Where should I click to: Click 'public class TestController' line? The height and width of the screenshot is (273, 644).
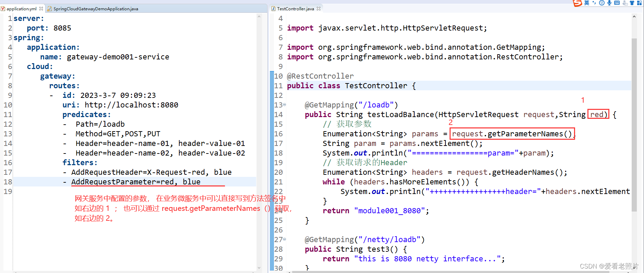click(351, 86)
